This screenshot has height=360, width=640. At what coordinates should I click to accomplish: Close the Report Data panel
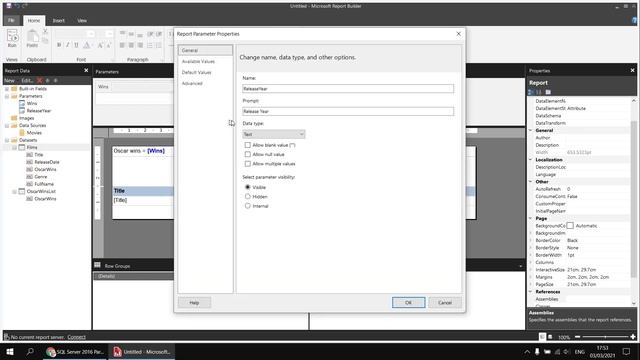click(x=86, y=71)
